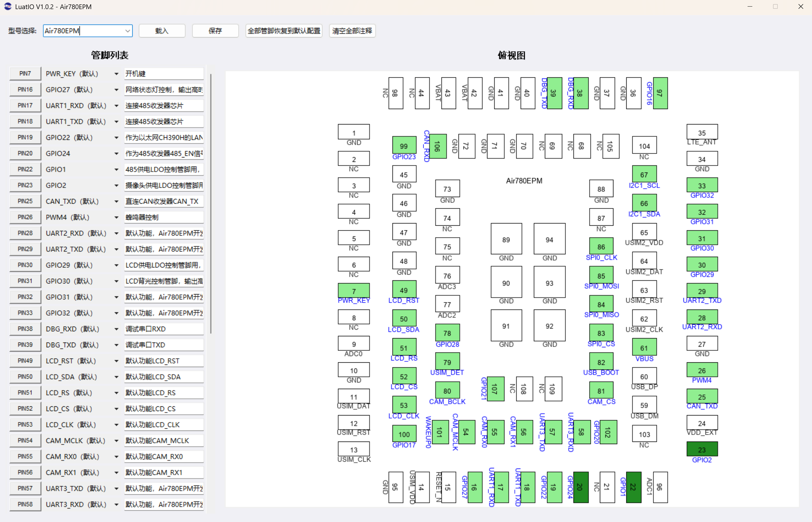
Task: Select pin 25 CAN_TXD pad
Action: (702, 397)
